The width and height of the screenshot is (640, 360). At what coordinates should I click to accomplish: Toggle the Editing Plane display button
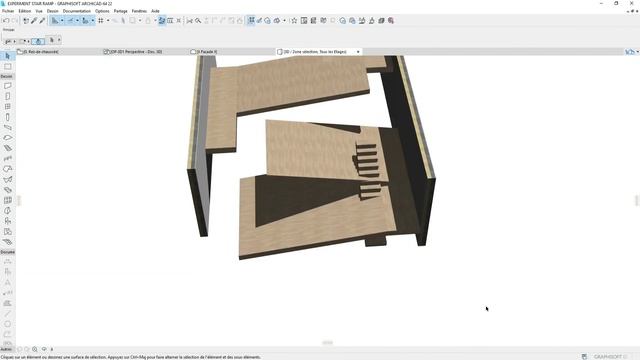click(x=85, y=20)
